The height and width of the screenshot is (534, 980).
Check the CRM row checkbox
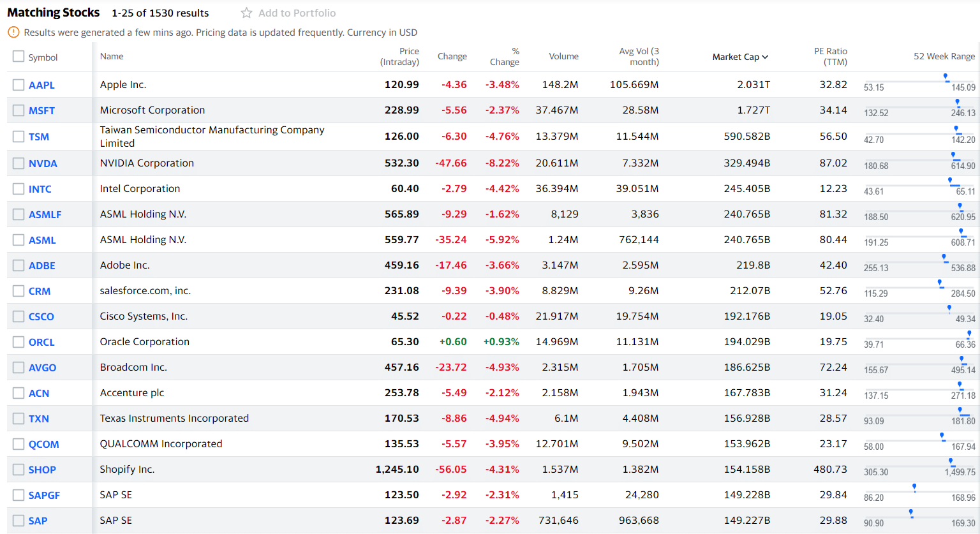click(x=19, y=291)
